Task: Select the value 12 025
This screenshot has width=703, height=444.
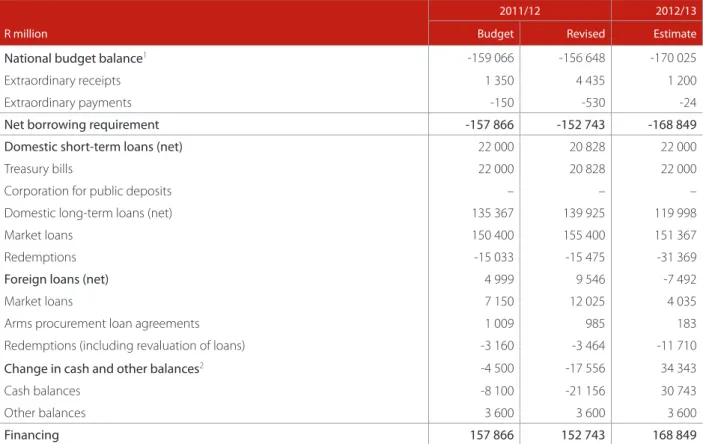Action: click(x=587, y=301)
